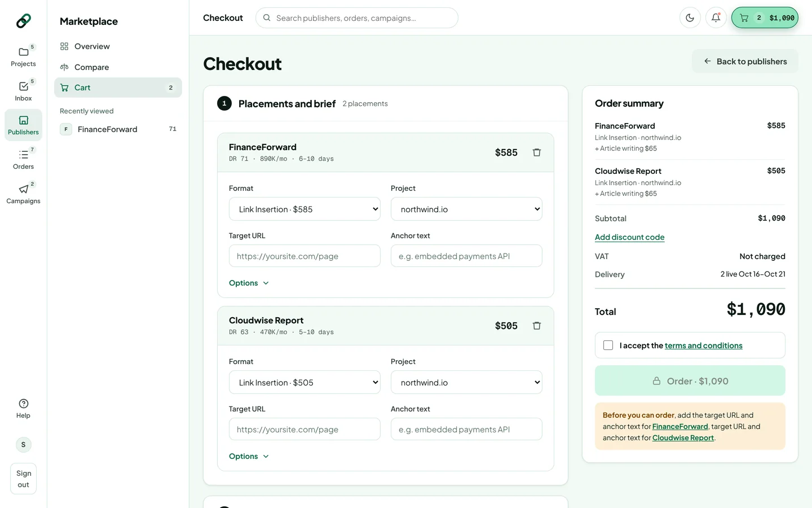Viewport: 812px width, 508px height.
Task: Click Anchor text field for FinanceForward
Action: [466, 256]
